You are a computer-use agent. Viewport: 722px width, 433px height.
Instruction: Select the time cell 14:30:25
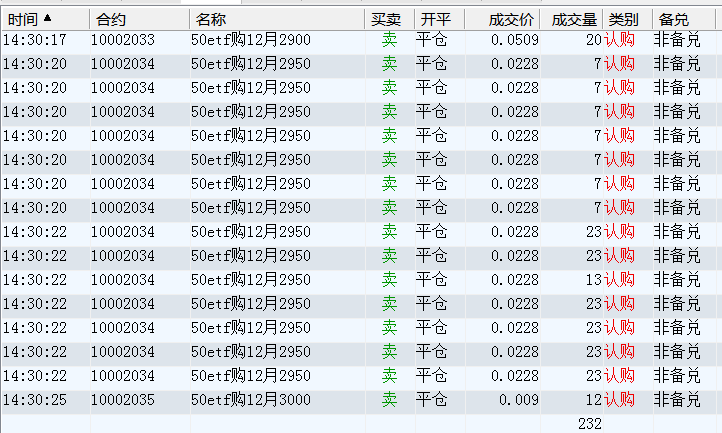[x=35, y=400]
